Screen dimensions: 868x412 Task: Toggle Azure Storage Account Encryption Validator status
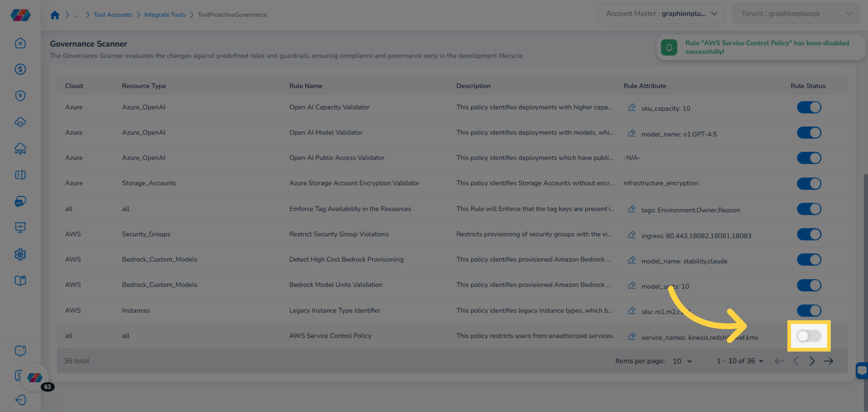(x=809, y=184)
